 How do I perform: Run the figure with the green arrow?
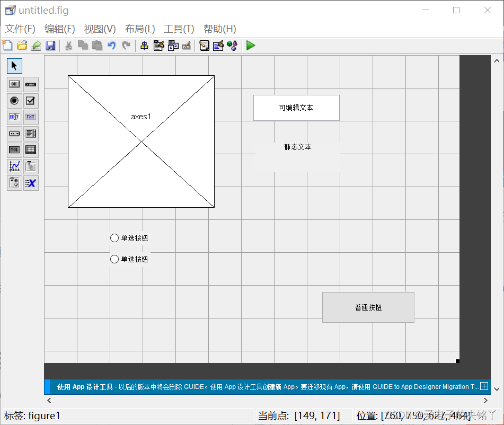pos(251,46)
